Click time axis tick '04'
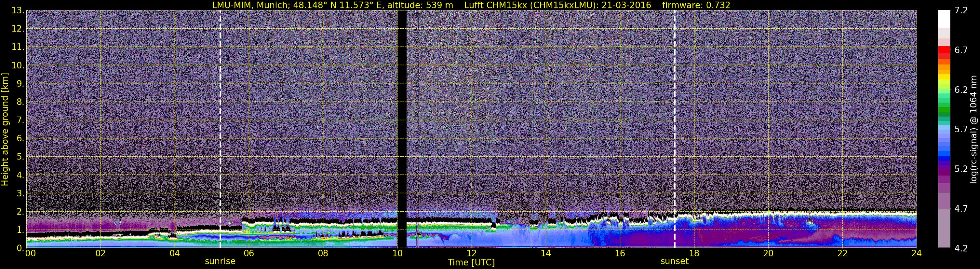Image resolution: width=980 pixels, height=269 pixels. tap(175, 254)
